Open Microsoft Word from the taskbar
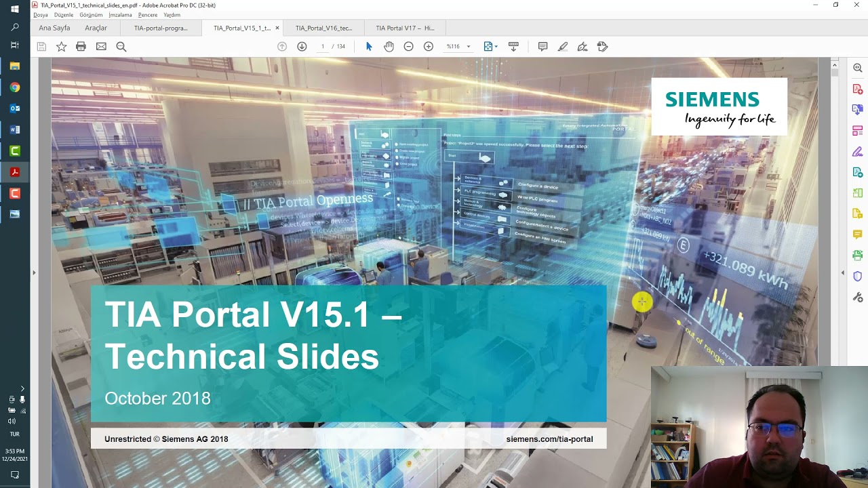This screenshot has width=868, height=488. coord(15,129)
